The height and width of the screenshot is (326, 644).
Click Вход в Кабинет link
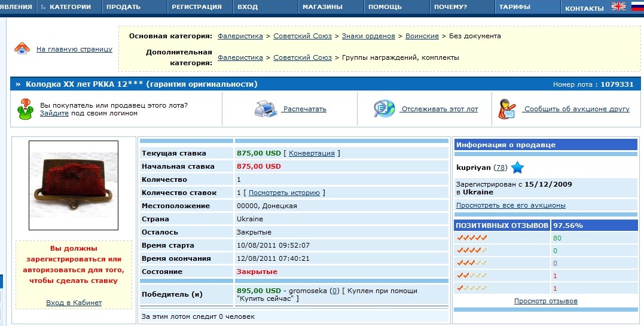(74, 303)
